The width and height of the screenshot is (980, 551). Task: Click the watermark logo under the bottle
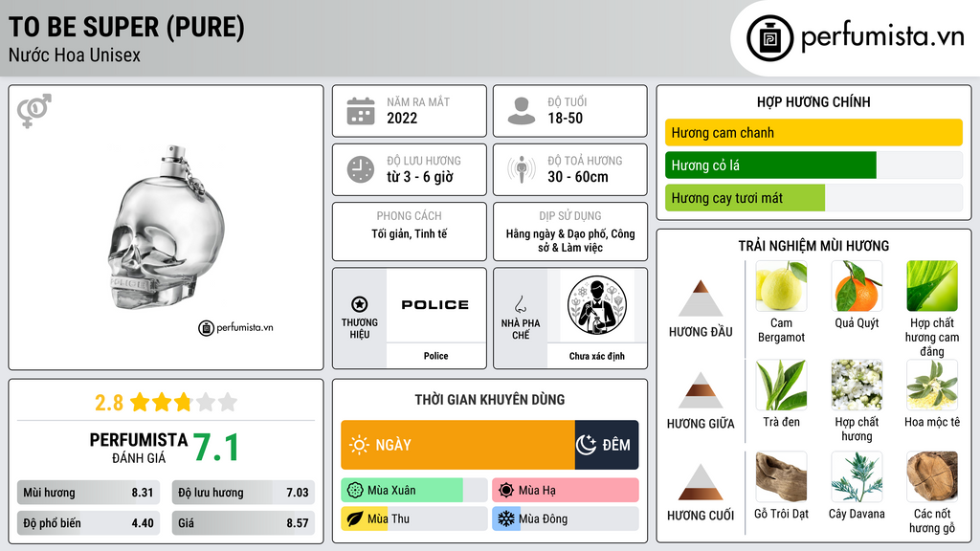tap(235, 327)
